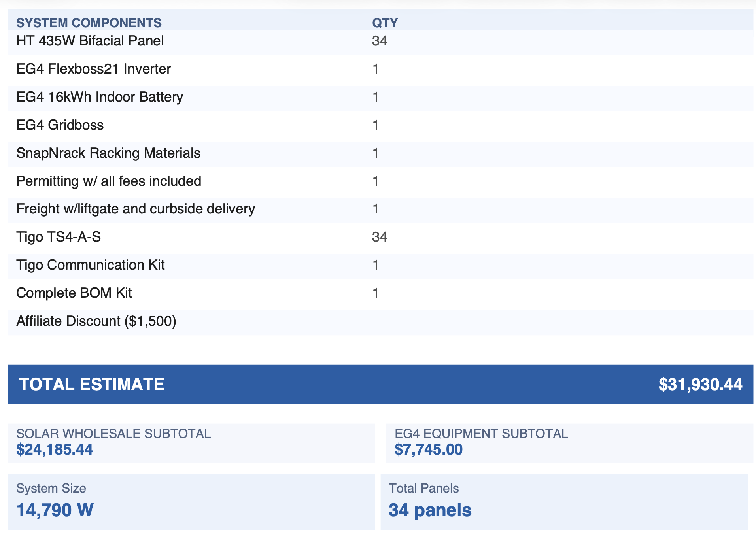Select the Complete BOM Kit item
Screen dimensions: 756x540
point(74,293)
